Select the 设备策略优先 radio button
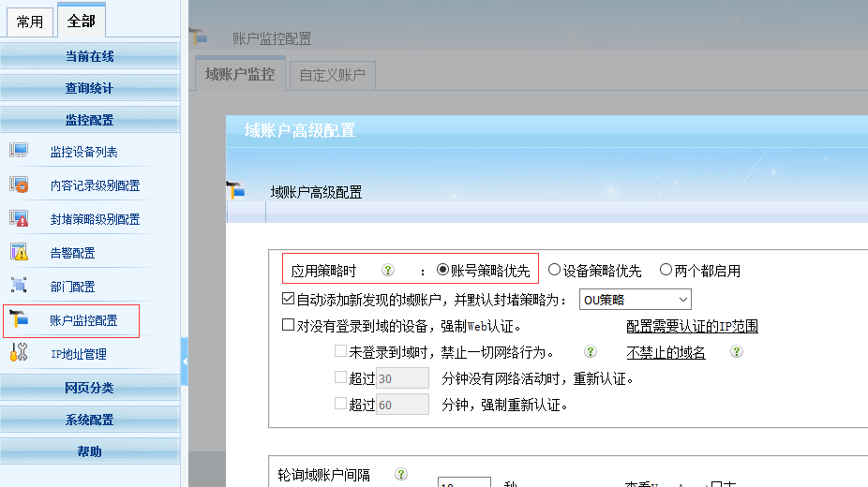 555,271
